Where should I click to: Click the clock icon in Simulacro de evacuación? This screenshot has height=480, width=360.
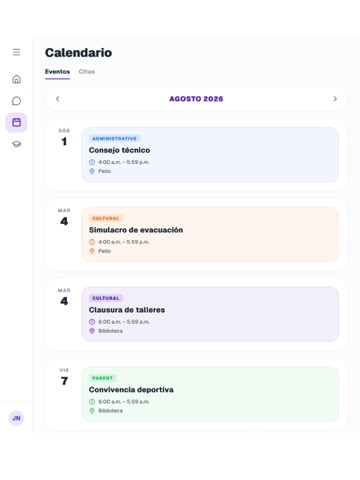tap(92, 242)
